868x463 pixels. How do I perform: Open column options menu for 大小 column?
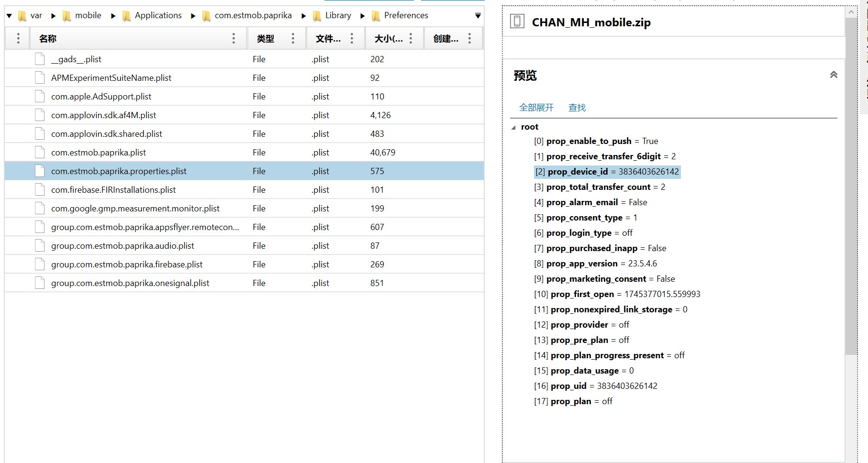pyautogui.click(x=411, y=39)
